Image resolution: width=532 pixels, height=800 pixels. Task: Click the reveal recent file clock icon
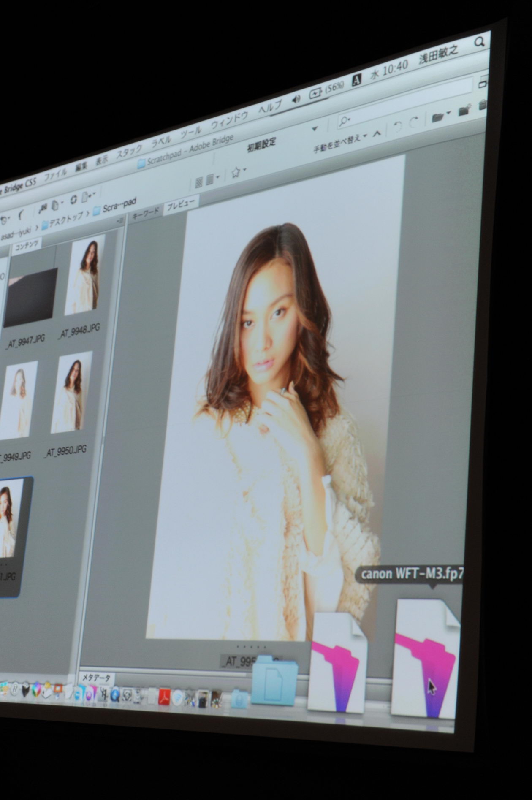(4, 220)
